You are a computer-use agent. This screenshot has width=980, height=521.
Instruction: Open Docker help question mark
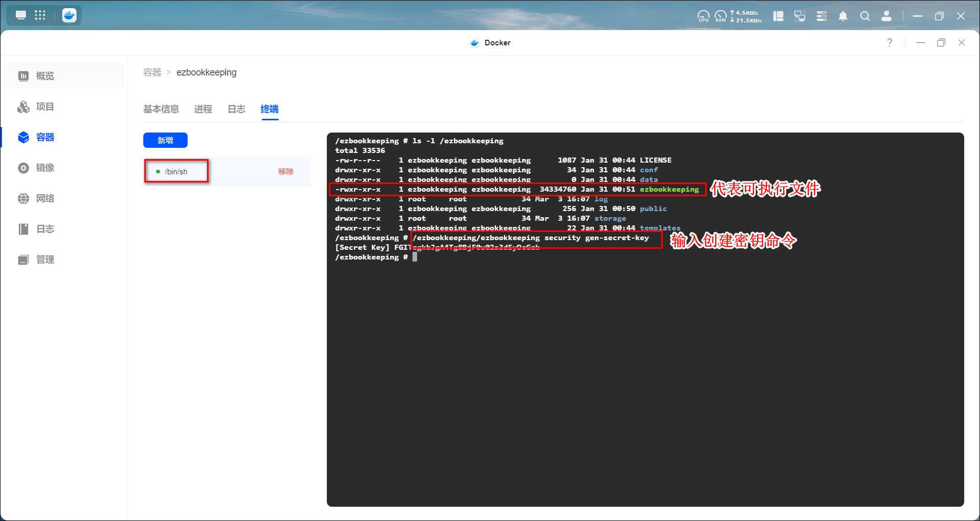(889, 43)
